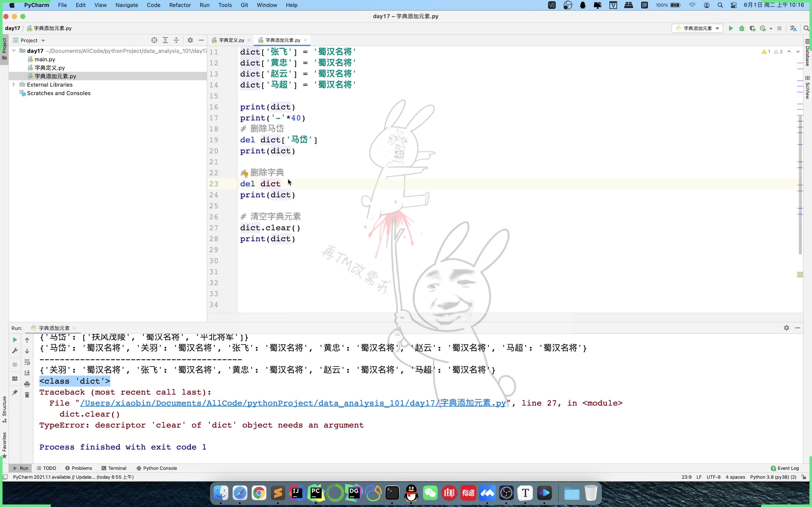
Task: Click the Debug bug icon
Action: 742,28
